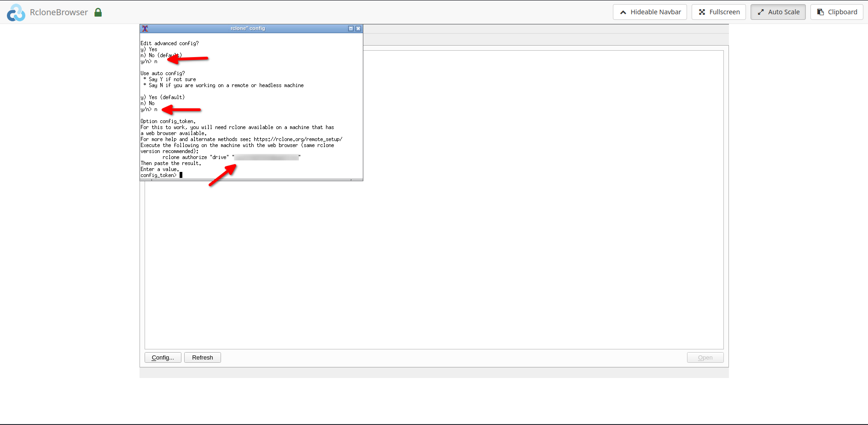This screenshot has width=868, height=425.
Task: Click the Clipboard icon on the top right
Action: [x=820, y=12]
